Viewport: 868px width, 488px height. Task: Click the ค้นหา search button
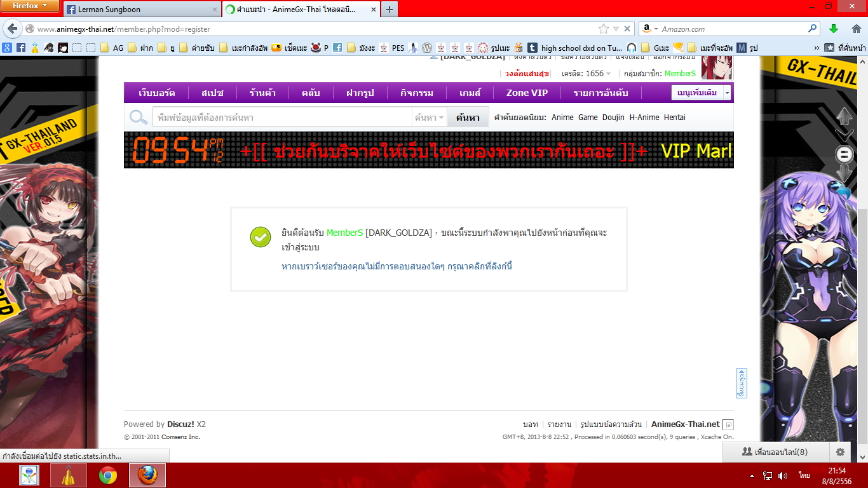pos(468,118)
